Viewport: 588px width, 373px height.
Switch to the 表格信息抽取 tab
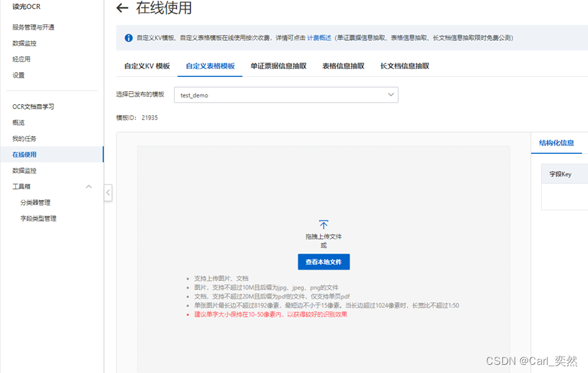coord(343,66)
